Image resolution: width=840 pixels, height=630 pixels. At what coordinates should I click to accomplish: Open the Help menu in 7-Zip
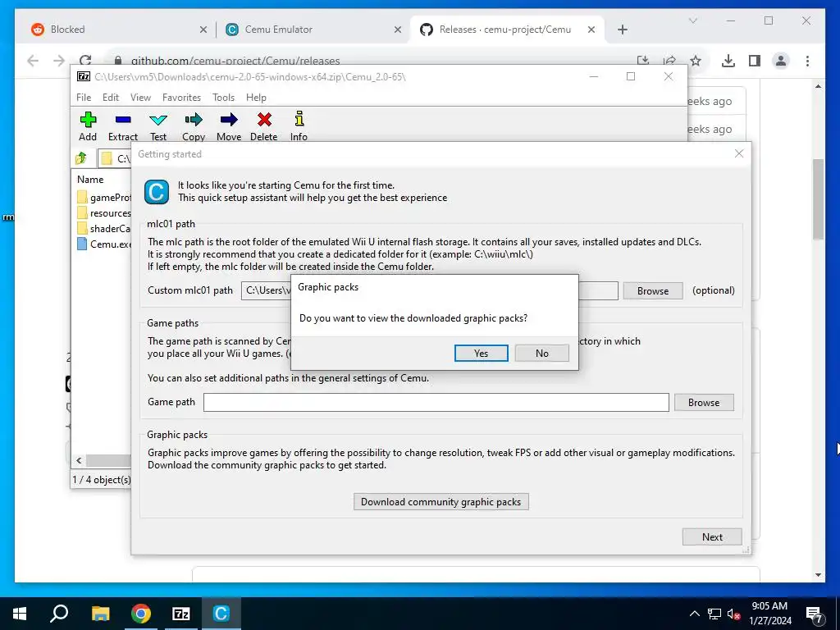(256, 98)
